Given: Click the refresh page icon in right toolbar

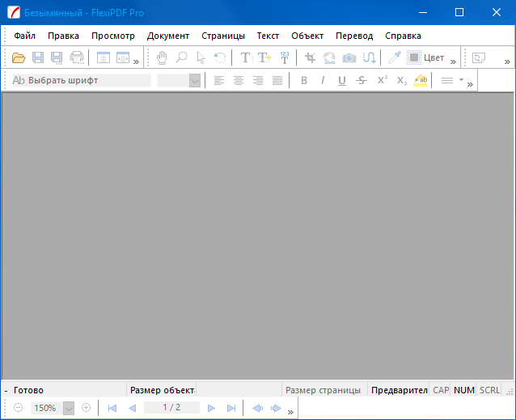Looking at the screenshot, I should point(479,58).
